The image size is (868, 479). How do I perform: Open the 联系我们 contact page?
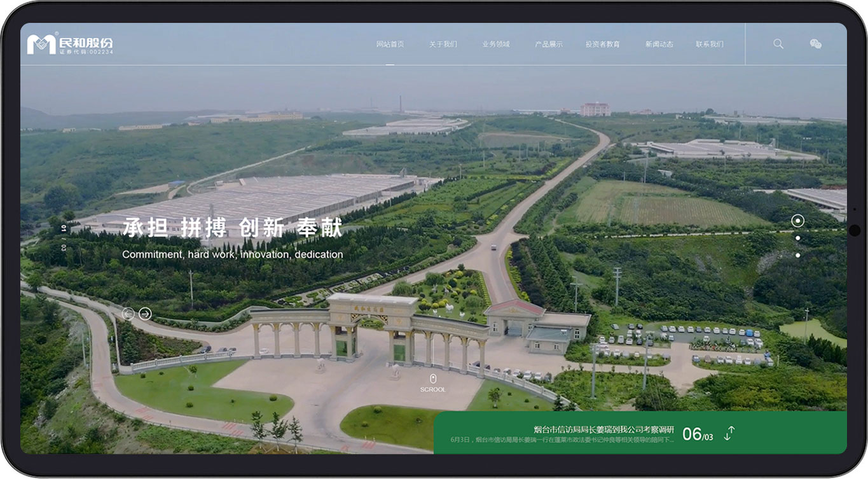709,45
